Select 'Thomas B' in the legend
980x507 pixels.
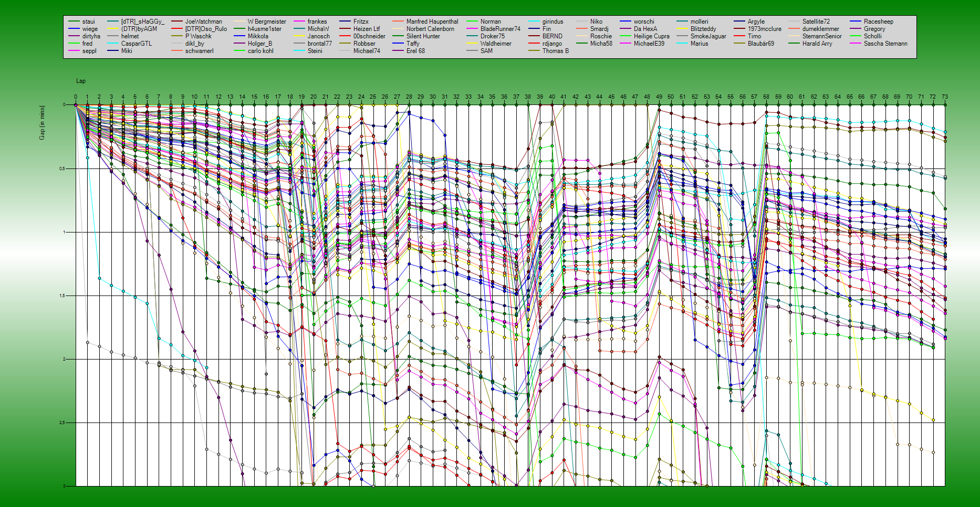point(549,51)
